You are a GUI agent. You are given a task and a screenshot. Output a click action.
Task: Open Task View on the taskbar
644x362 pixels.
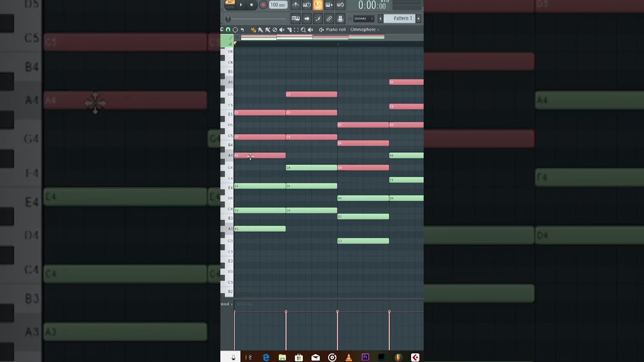249,357
